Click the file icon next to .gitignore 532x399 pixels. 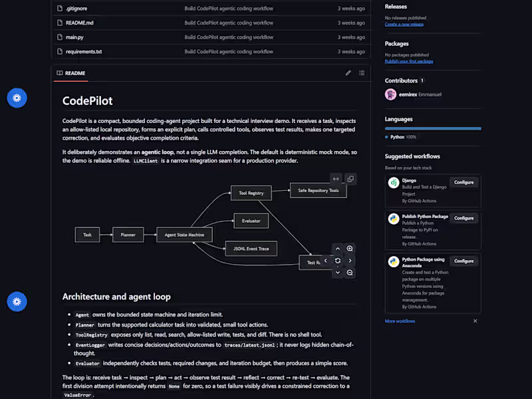tap(60, 9)
